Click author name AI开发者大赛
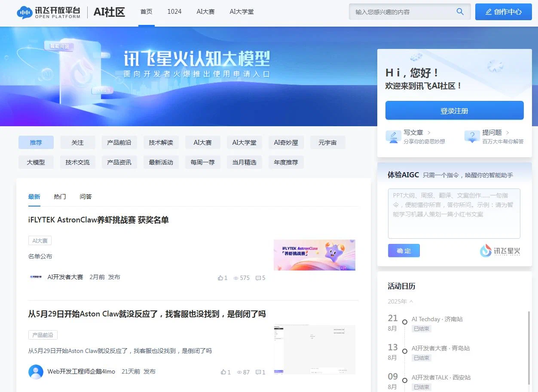 pos(65,277)
